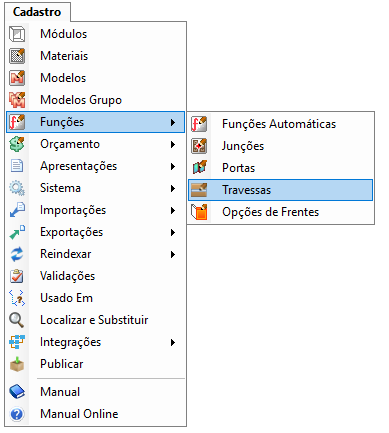This screenshot has width=389, height=433.
Task: Expand the Importações submenu arrow
Action: pyautogui.click(x=173, y=210)
